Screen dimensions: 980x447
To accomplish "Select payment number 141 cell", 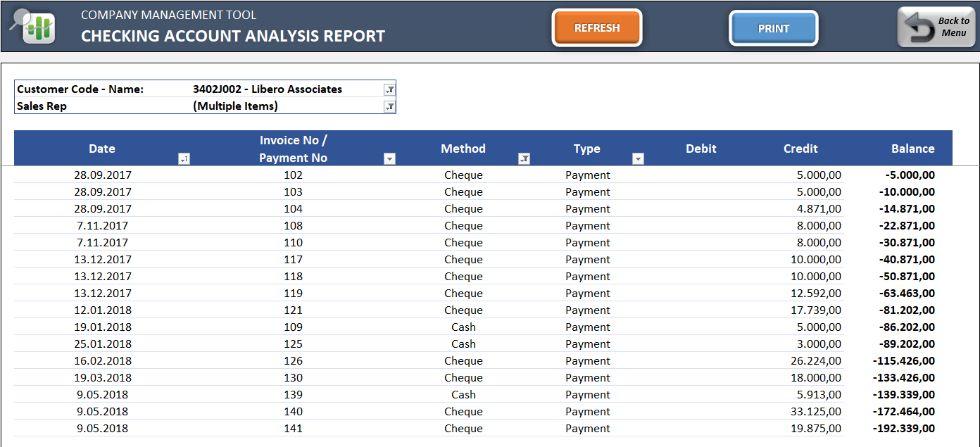I will click(x=293, y=429).
